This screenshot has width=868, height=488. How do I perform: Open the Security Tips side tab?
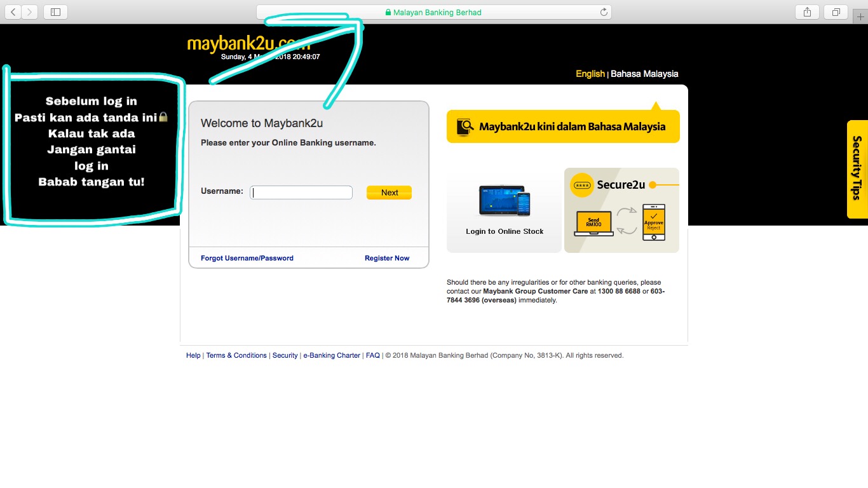pos(857,169)
